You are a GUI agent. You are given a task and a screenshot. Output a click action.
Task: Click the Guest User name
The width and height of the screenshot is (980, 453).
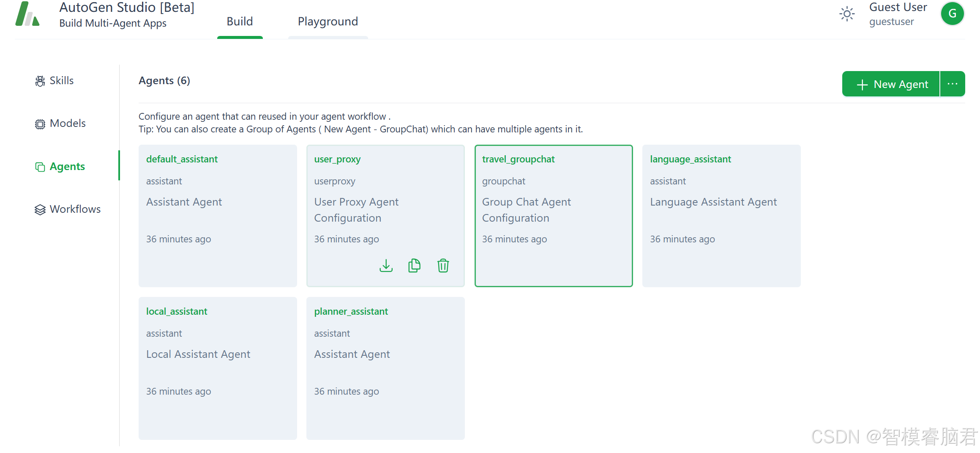pyautogui.click(x=898, y=7)
